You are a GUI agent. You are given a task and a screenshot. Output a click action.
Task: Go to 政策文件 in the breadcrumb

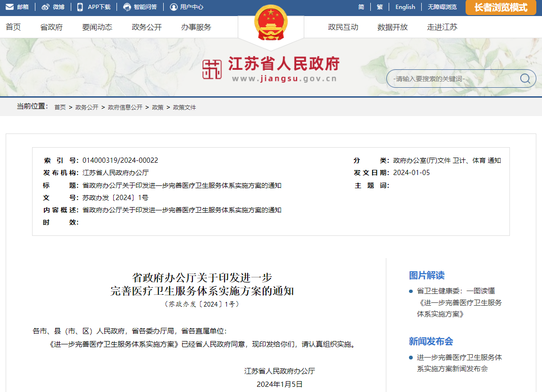point(184,108)
